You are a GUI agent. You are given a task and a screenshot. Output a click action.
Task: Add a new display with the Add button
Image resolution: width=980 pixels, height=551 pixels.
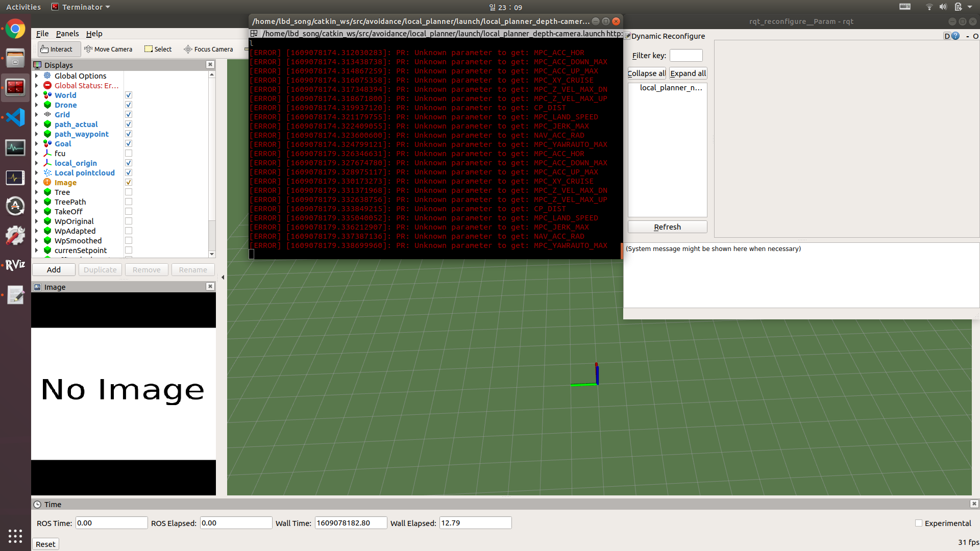click(53, 269)
